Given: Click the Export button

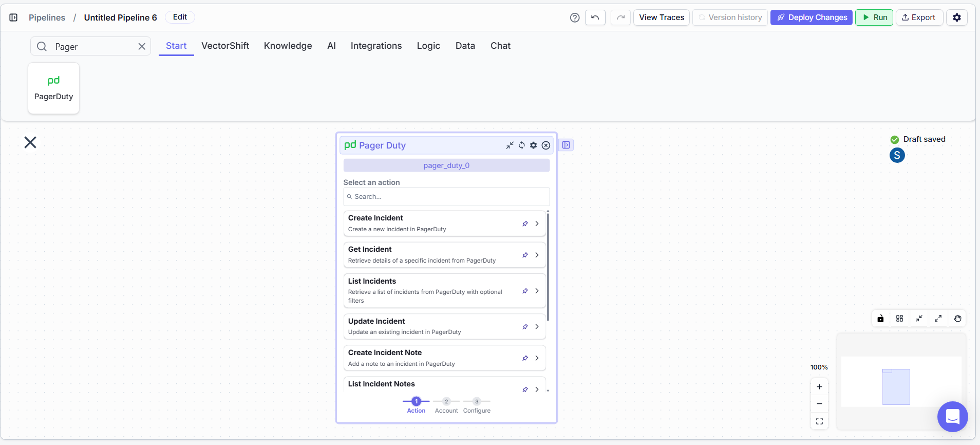Looking at the screenshot, I should pos(919,17).
